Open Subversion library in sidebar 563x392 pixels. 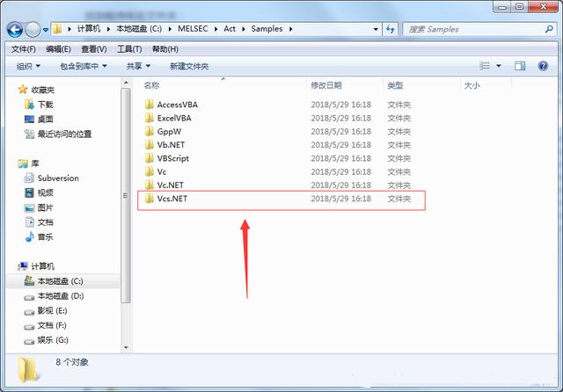[x=57, y=178]
